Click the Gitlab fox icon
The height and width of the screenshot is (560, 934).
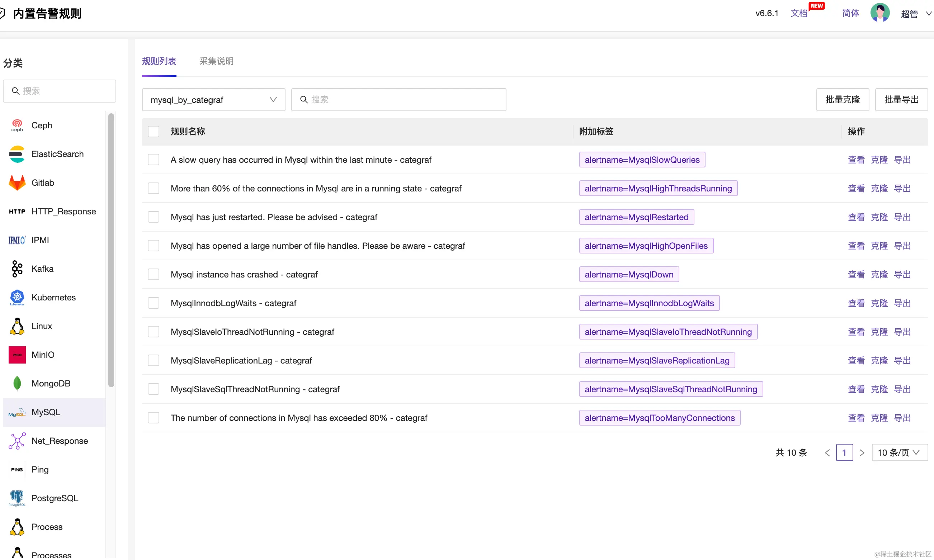click(x=17, y=182)
